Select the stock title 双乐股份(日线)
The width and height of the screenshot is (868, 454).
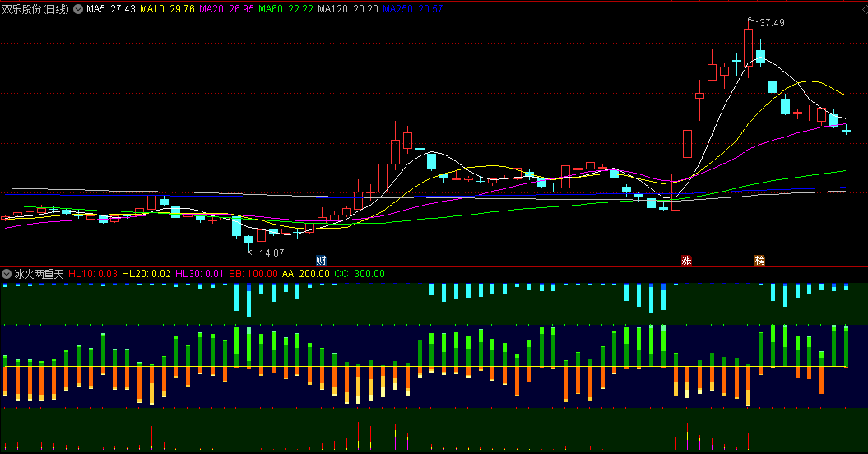36,9
